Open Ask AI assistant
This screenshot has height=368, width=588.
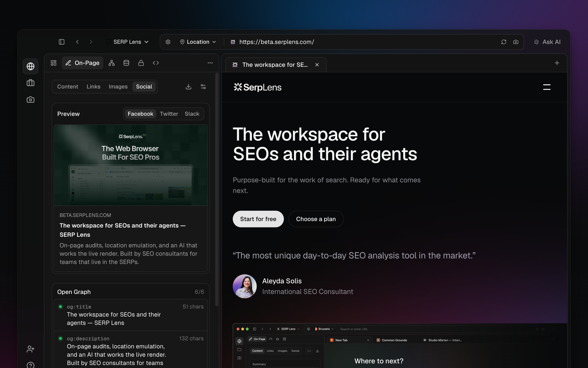point(547,42)
